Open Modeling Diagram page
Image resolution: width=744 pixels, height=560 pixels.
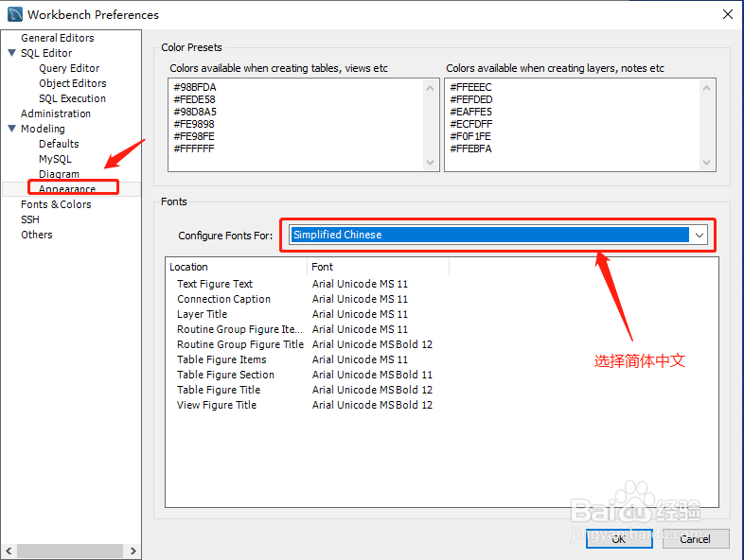click(59, 174)
